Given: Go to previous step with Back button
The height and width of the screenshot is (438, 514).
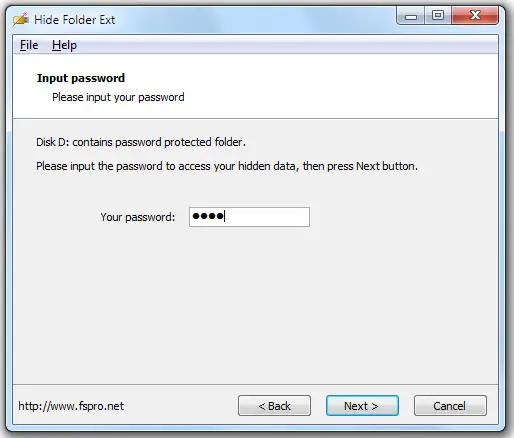Looking at the screenshot, I should point(274,406).
